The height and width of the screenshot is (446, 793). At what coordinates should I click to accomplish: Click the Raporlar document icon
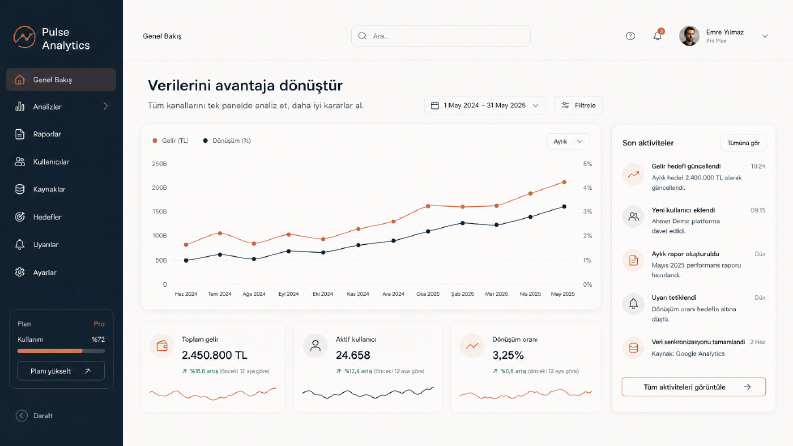pos(20,134)
